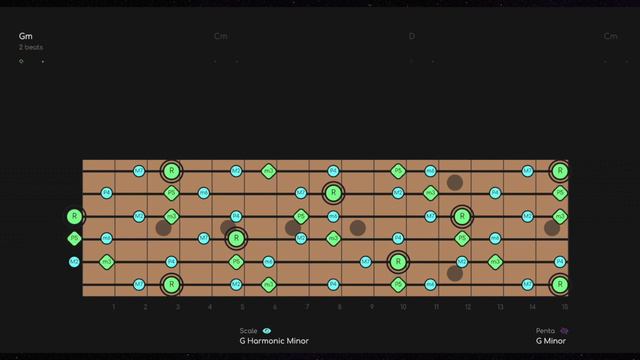Click M7 note on A string fret 9
640x360 pixels.
[366, 262]
